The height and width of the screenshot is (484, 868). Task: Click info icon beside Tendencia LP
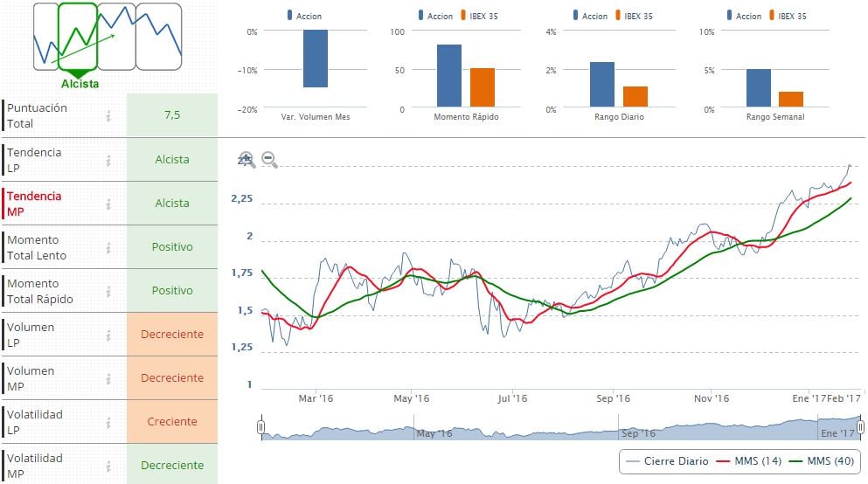108,160
